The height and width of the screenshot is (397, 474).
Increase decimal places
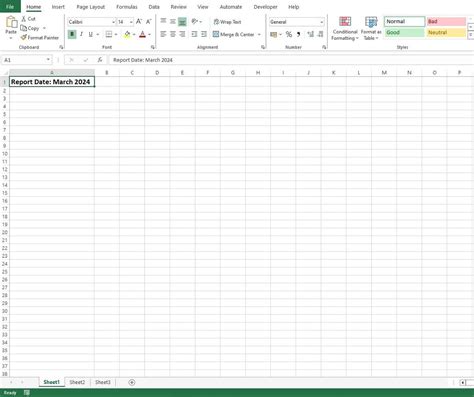click(x=311, y=34)
